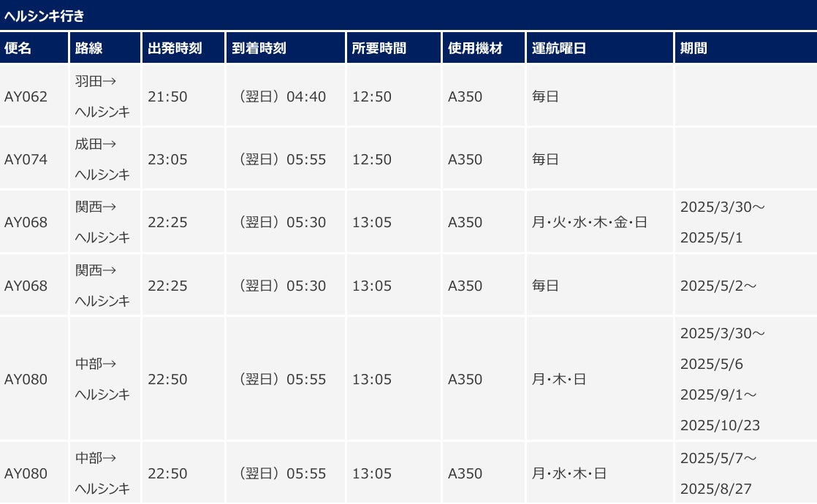Click the 出発時刻 column header
Viewport: 817px width, 504px height.
175,49
